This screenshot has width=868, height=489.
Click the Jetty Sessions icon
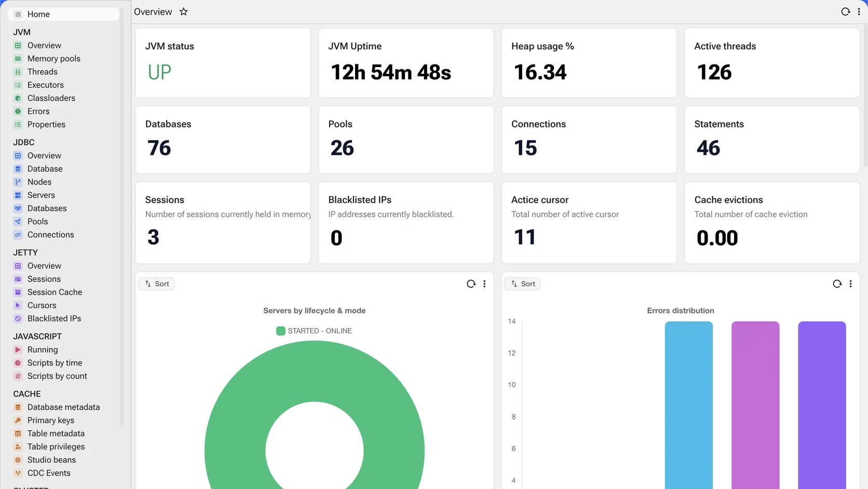click(18, 279)
